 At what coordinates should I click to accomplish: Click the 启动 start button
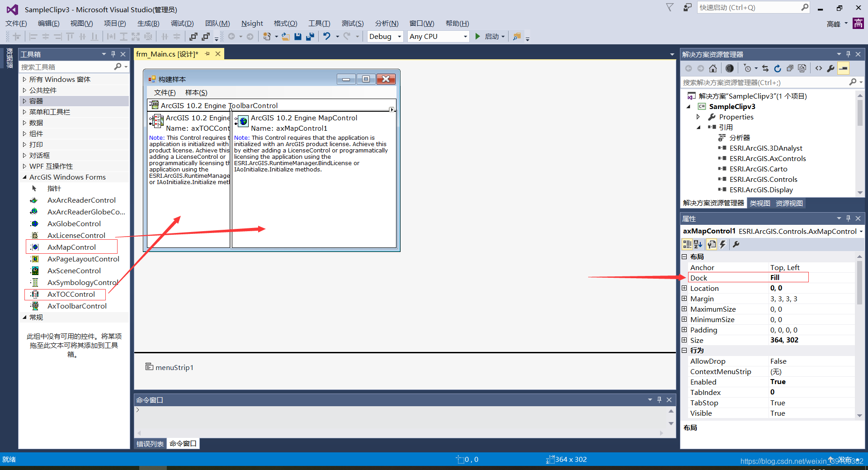pyautogui.click(x=490, y=37)
